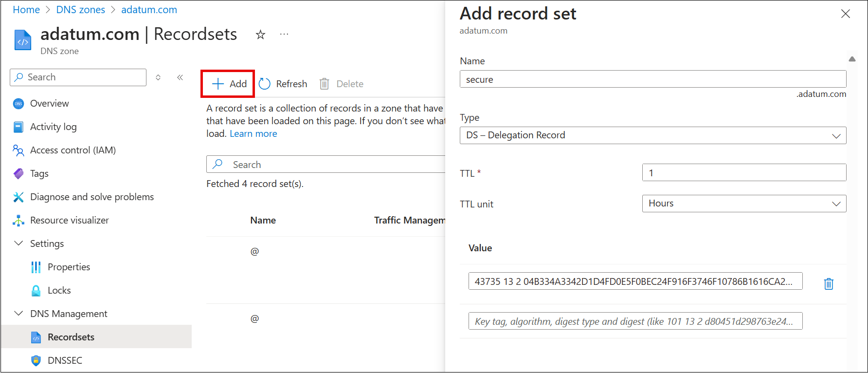
Task: Click the TTL value input field
Action: tap(744, 172)
